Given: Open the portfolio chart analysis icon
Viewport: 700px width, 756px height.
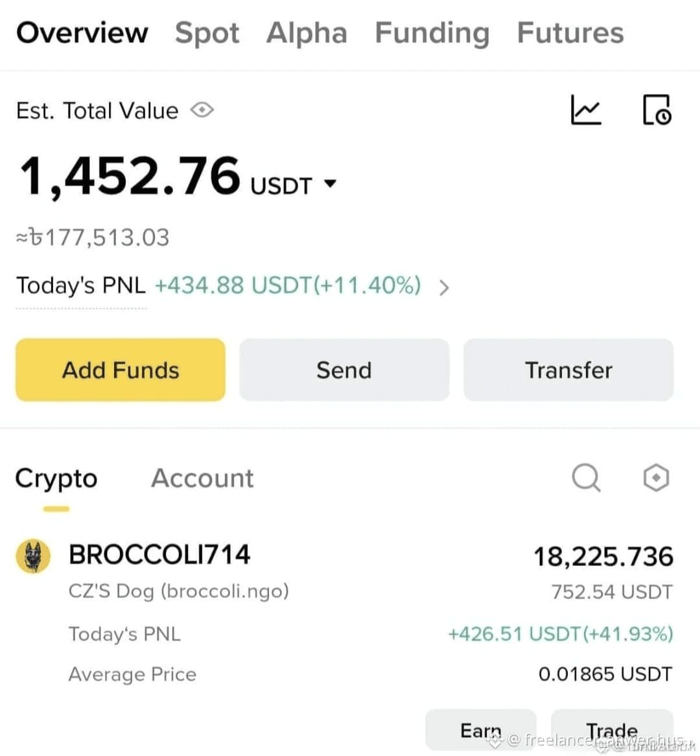Looking at the screenshot, I should 586,110.
